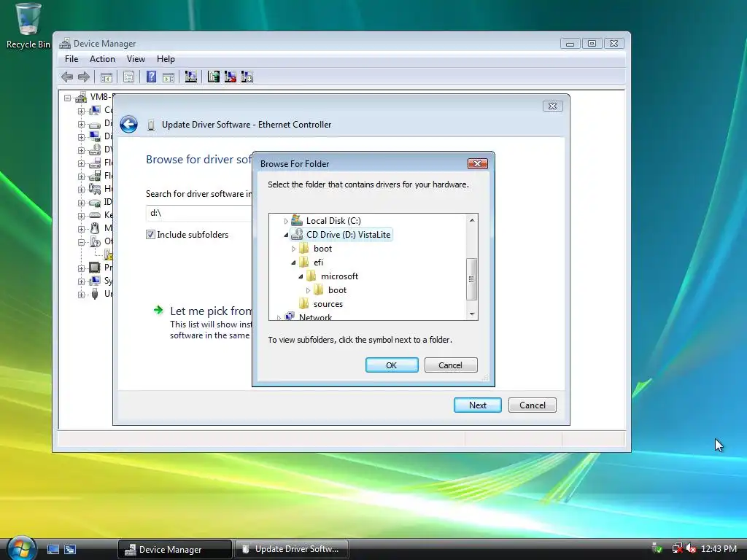Click Scan for hardware changes toolbar icon

(x=191, y=77)
